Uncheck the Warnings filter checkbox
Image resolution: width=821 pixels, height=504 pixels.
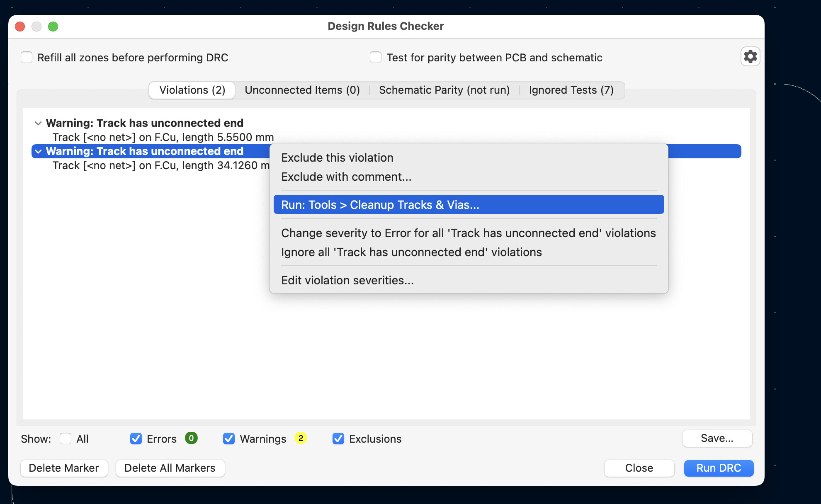(x=229, y=439)
